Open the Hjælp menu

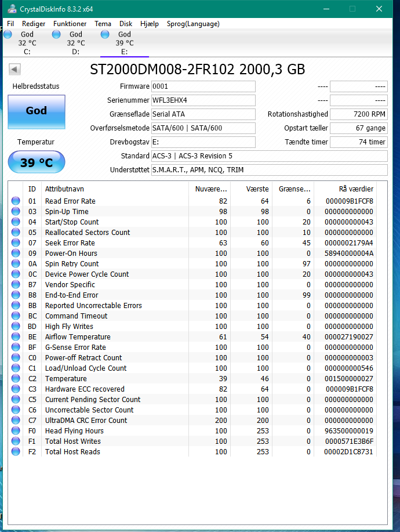[x=150, y=24]
